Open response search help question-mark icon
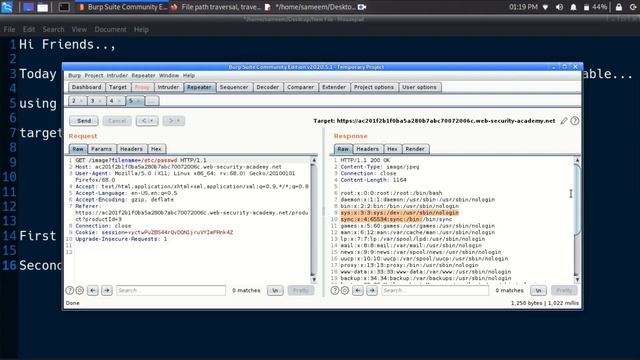Screen dimensions: 640x360 coord(335,290)
